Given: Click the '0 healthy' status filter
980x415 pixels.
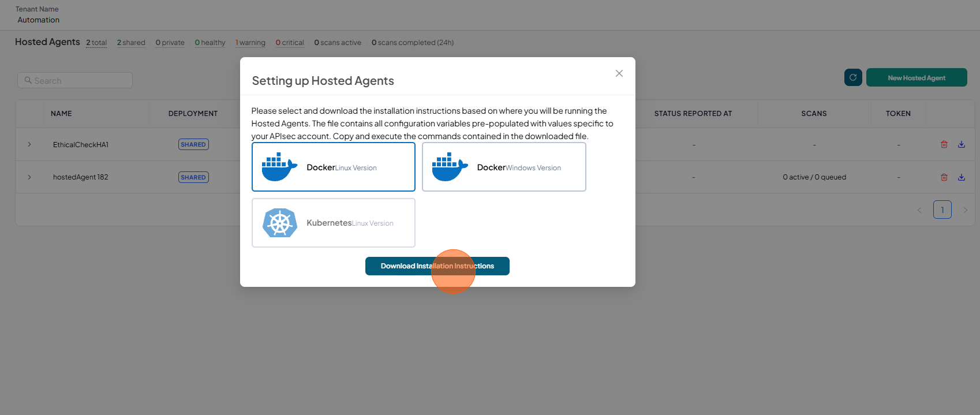Looking at the screenshot, I should click(x=210, y=43).
